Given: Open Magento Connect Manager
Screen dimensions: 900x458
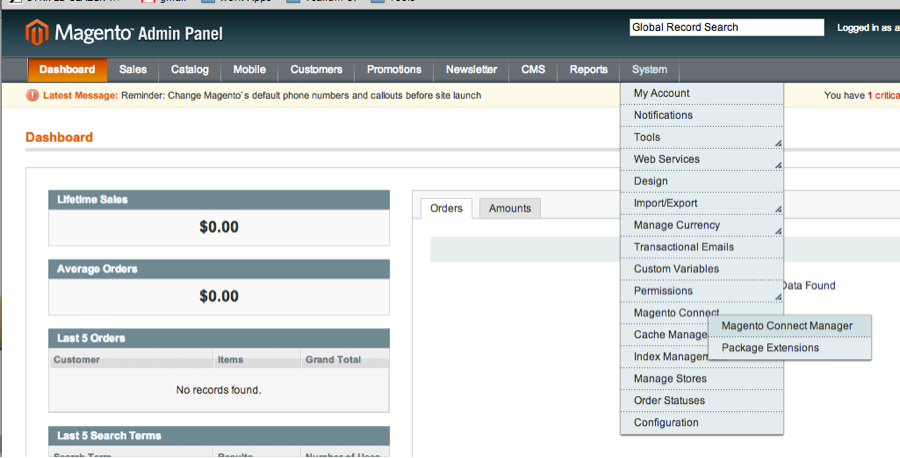Looking at the screenshot, I should (x=787, y=326).
